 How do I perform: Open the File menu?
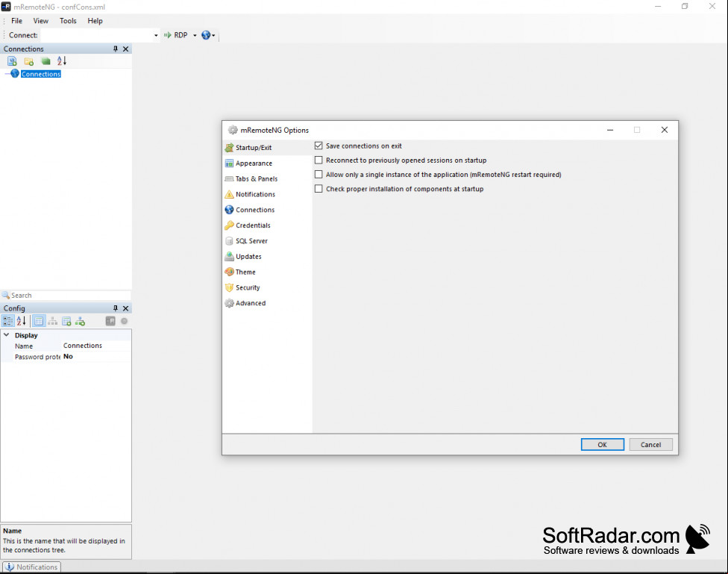click(x=16, y=21)
